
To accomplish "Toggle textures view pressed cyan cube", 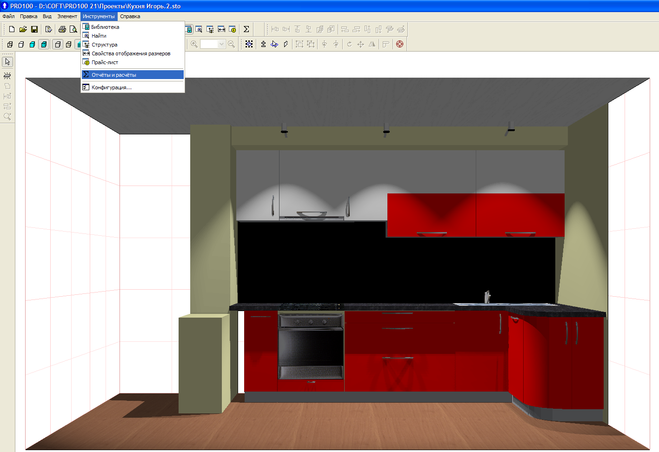I will (x=44, y=44).
